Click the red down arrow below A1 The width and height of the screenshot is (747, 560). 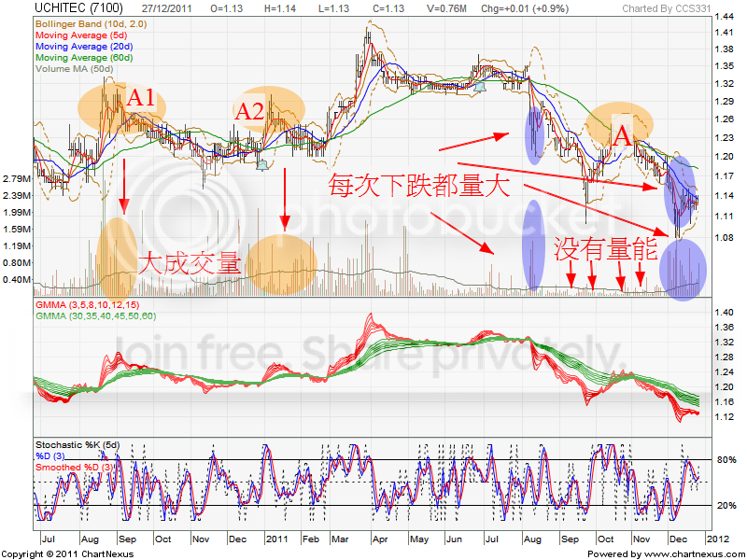coord(123,186)
